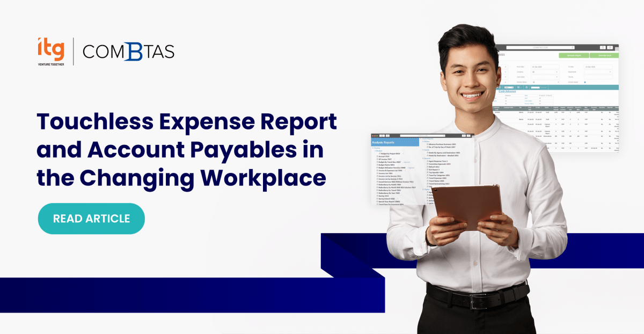Collapse the Finance tree node
This screenshot has height=334, width=644.
(x=374, y=147)
